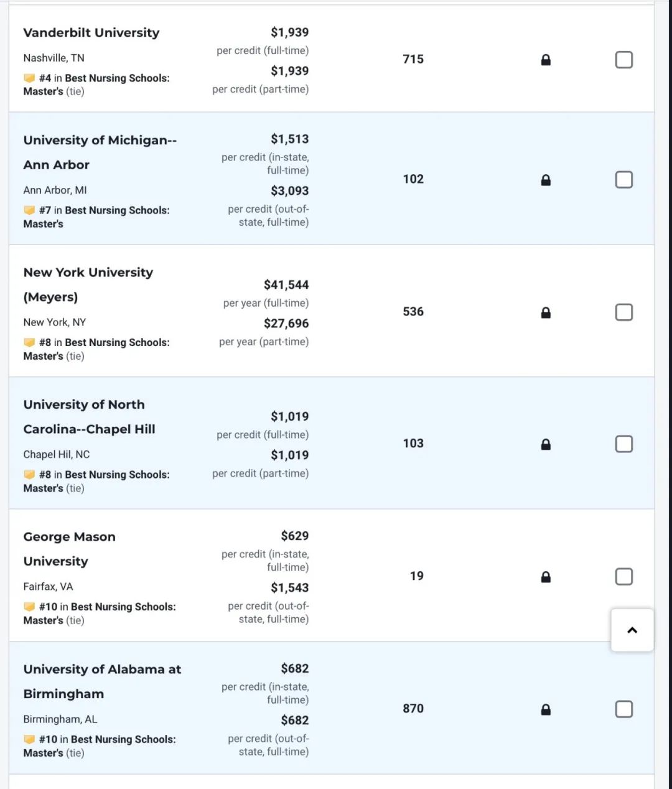The height and width of the screenshot is (789, 672).
Task: Check the compare box for Vanderbilt University
Action: [x=624, y=60]
